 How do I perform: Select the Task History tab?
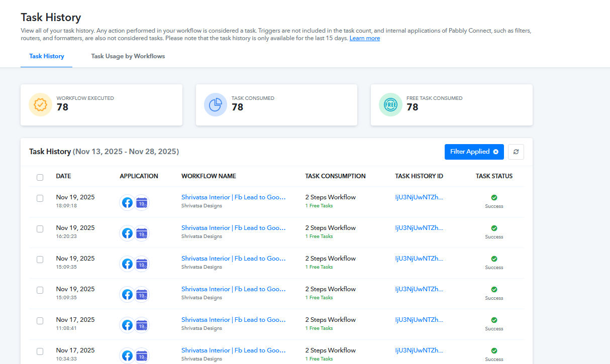(x=47, y=56)
